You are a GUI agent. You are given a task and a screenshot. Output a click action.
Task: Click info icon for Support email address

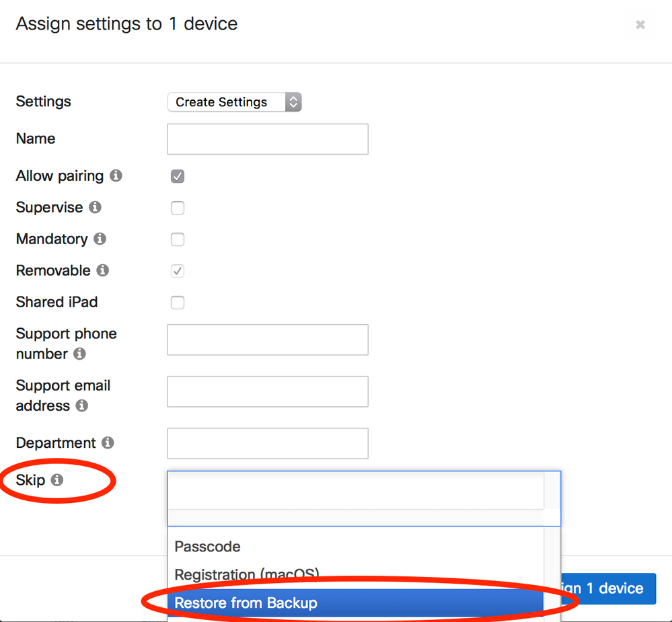coord(81,405)
